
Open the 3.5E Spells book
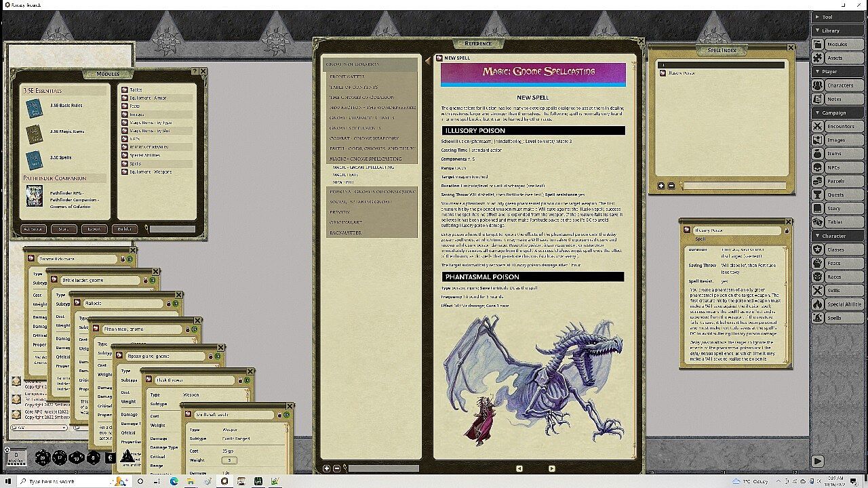click(x=34, y=159)
